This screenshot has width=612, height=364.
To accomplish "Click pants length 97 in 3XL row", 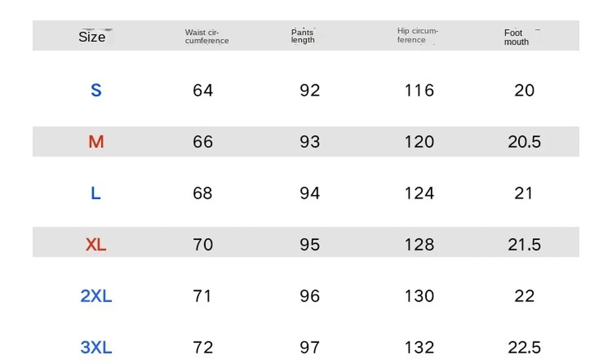I will click(x=310, y=348).
